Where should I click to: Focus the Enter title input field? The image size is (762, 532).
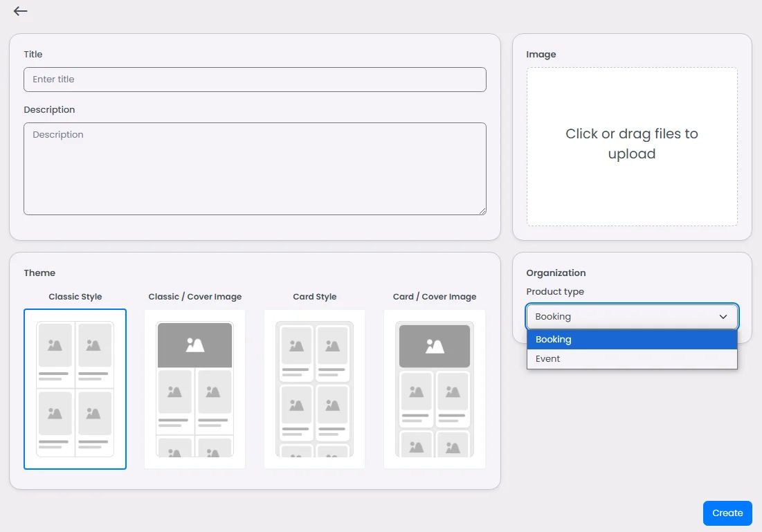coord(255,80)
